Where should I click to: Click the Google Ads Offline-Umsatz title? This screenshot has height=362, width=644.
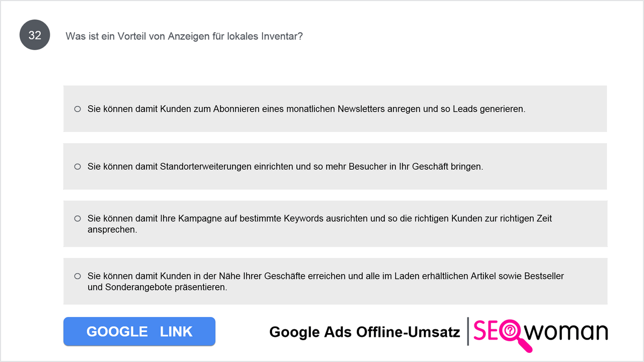(x=364, y=332)
